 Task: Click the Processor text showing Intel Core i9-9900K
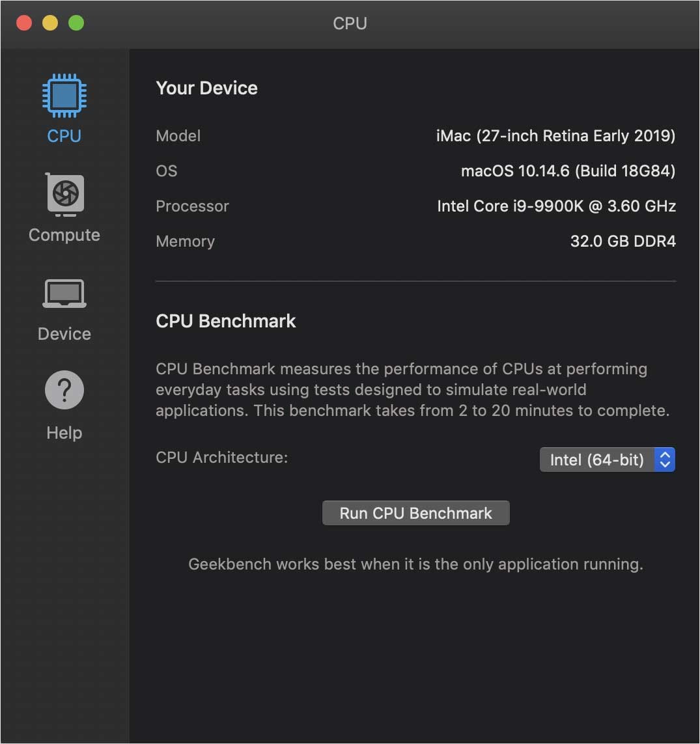pyautogui.click(x=556, y=206)
